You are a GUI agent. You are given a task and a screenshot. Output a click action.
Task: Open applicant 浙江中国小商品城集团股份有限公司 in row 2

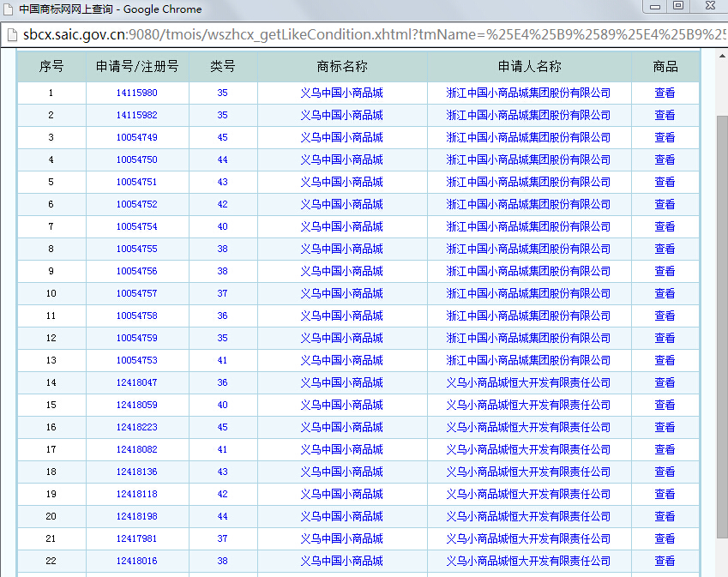528,115
